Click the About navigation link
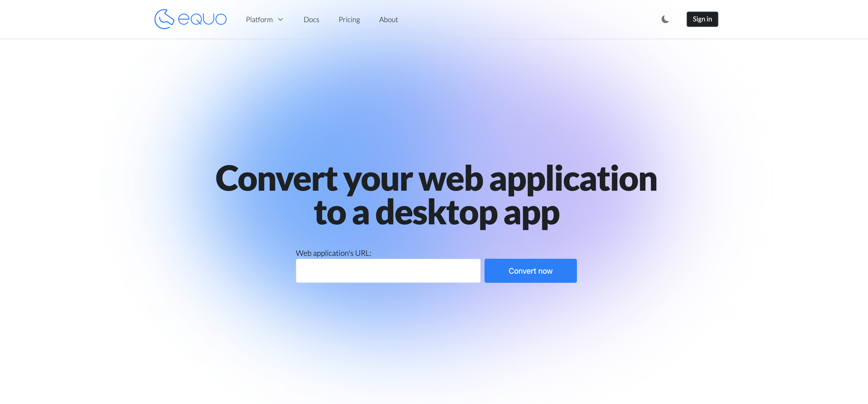868x404 pixels. [x=388, y=19]
